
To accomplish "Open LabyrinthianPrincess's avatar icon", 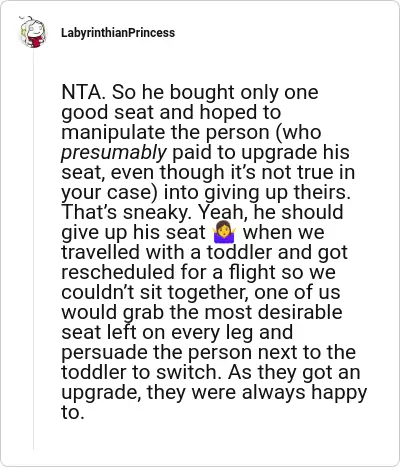I will pyautogui.click(x=33, y=32).
